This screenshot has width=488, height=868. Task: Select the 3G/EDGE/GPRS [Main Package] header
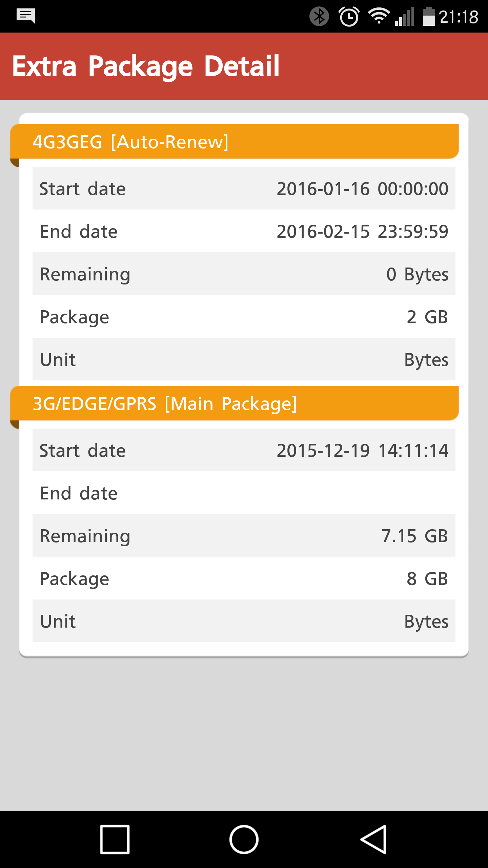coord(235,403)
